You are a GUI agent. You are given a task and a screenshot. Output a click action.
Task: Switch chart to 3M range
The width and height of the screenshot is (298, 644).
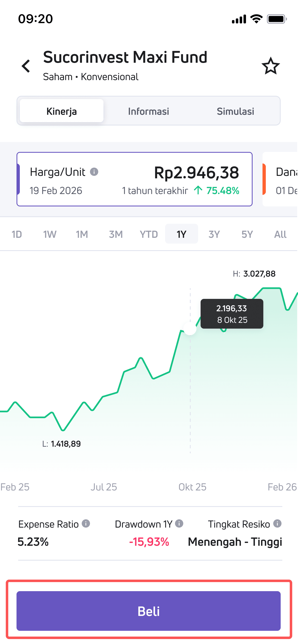point(116,234)
